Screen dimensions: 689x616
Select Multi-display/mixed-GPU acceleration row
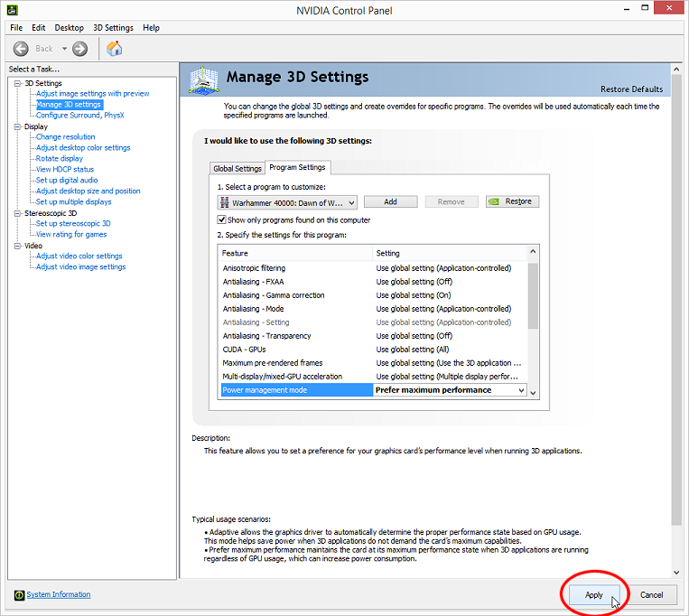click(374, 377)
